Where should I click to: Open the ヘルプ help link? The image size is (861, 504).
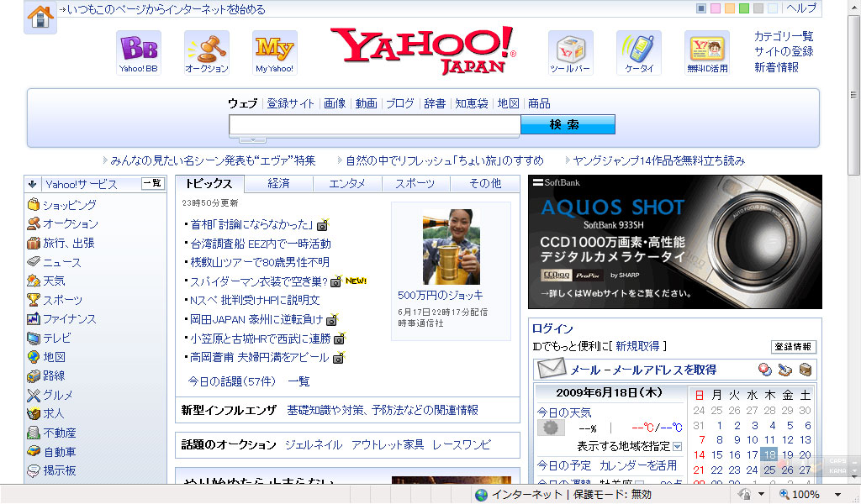pyautogui.click(x=801, y=8)
